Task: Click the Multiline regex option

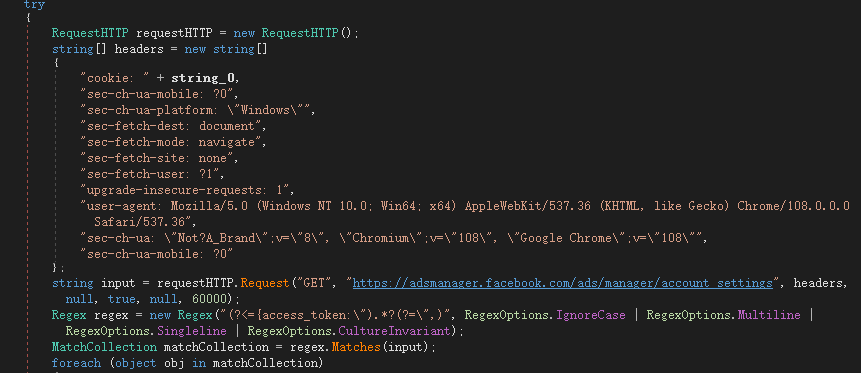Action: [x=769, y=315]
